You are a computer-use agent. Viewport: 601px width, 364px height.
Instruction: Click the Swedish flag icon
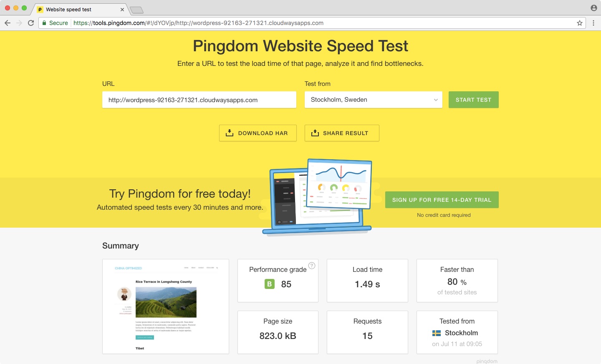point(437,333)
